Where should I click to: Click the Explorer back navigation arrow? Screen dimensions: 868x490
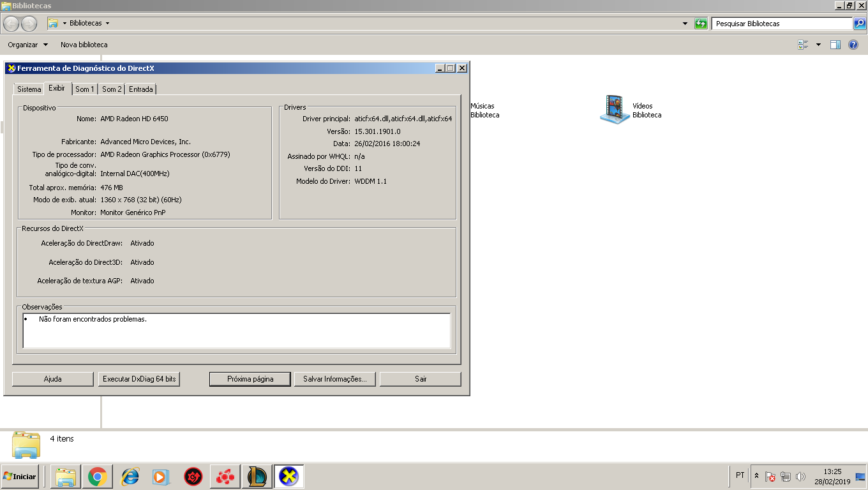coord(11,24)
